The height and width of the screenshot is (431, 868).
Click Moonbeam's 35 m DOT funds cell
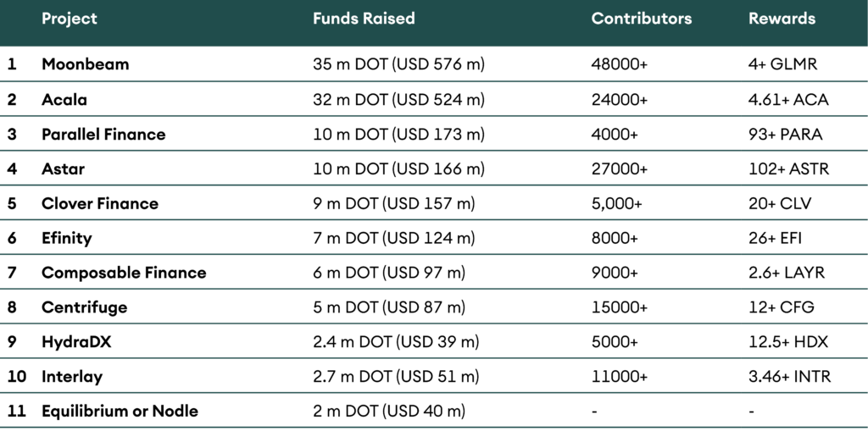pos(398,64)
